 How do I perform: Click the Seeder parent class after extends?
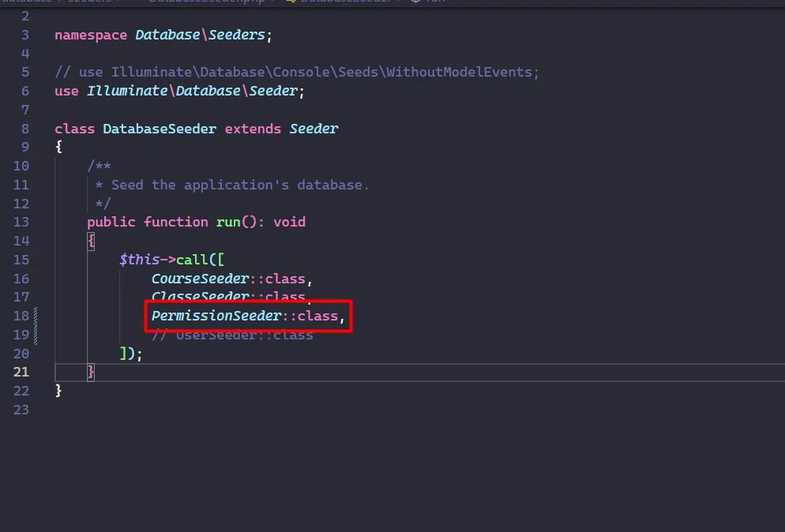pos(314,129)
